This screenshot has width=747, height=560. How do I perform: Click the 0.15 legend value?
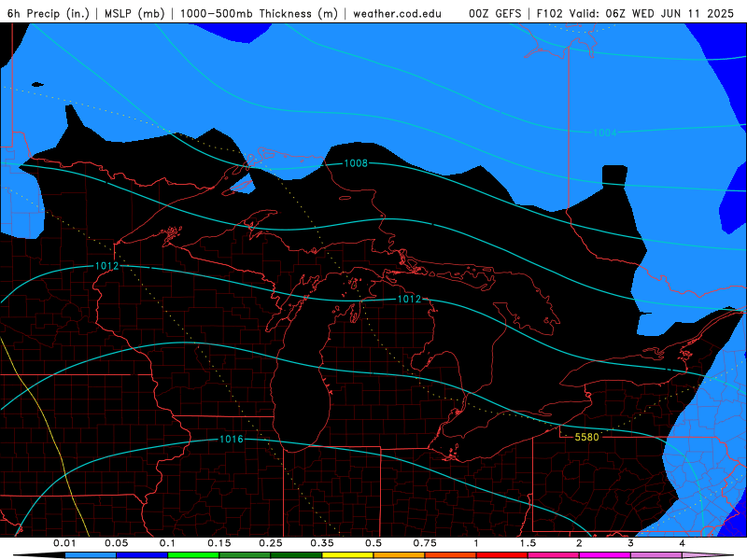tap(219, 543)
